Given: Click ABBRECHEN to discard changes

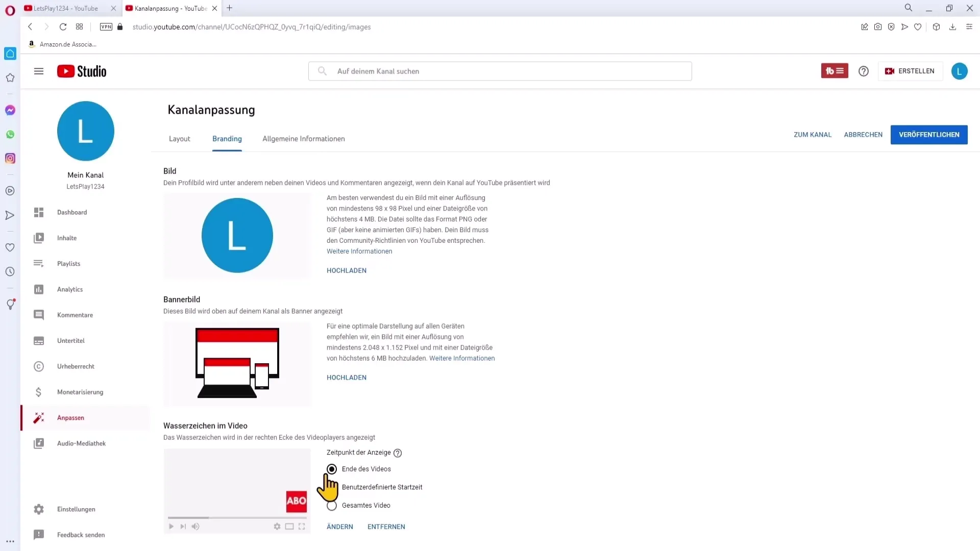Looking at the screenshot, I should tap(863, 135).
